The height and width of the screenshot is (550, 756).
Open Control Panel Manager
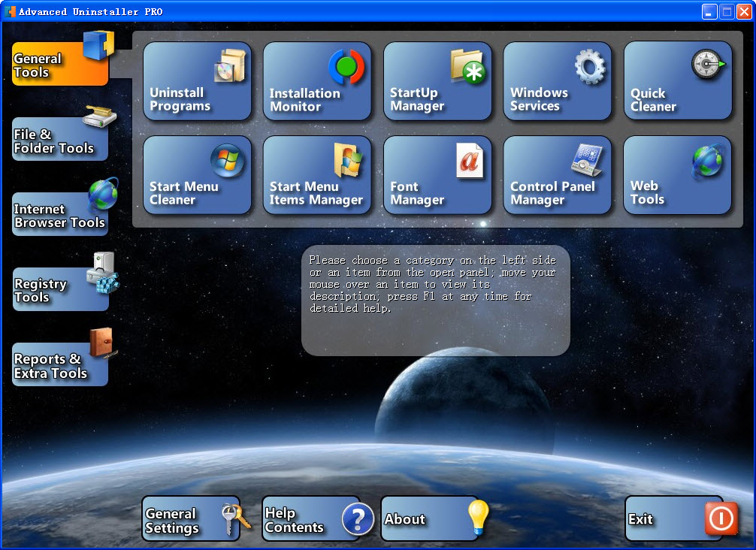pos(558,175)
